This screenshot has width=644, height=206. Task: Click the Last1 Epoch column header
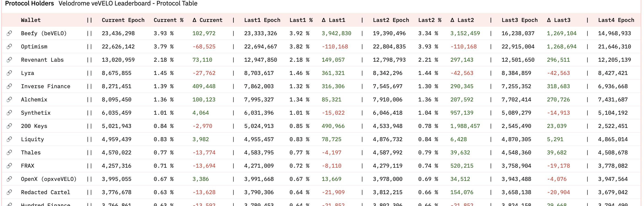[x=262, y=20]
